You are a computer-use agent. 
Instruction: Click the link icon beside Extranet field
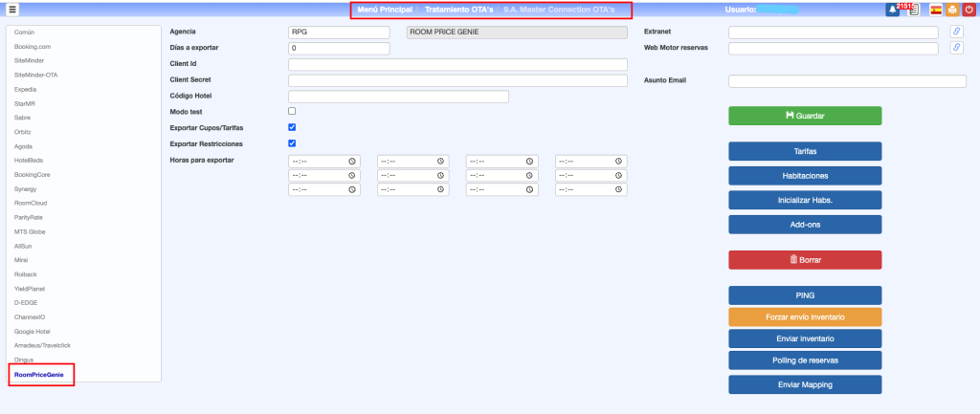click(956, 32)
